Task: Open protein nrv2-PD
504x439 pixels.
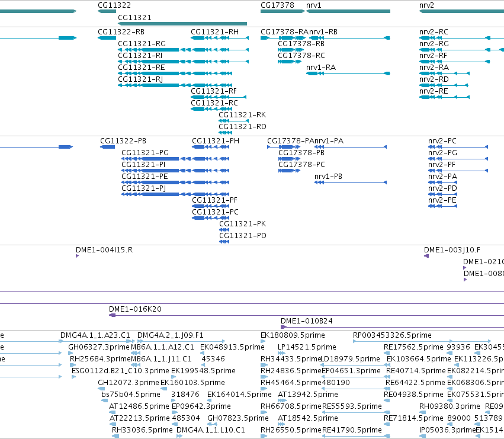Action: coord(442,194)
